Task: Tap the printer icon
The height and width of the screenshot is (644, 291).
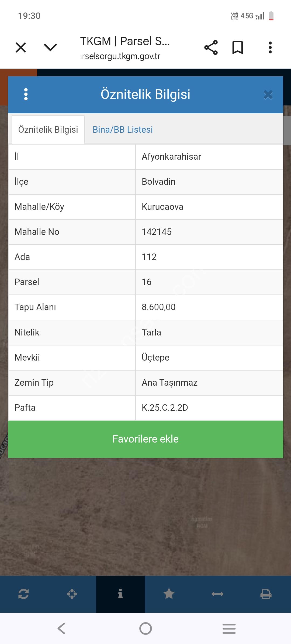Action: pos(266,594)
